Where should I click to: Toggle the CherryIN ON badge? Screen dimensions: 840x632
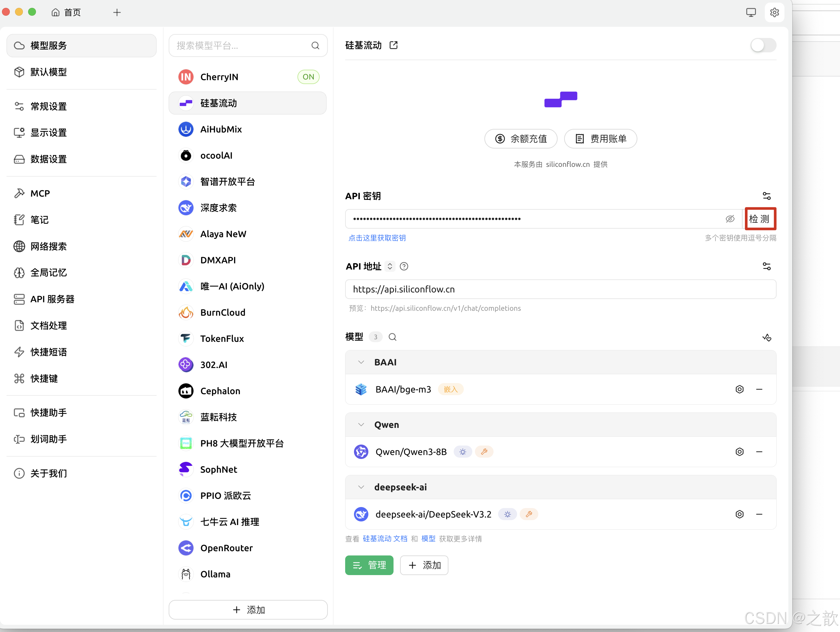coord(308,77)
